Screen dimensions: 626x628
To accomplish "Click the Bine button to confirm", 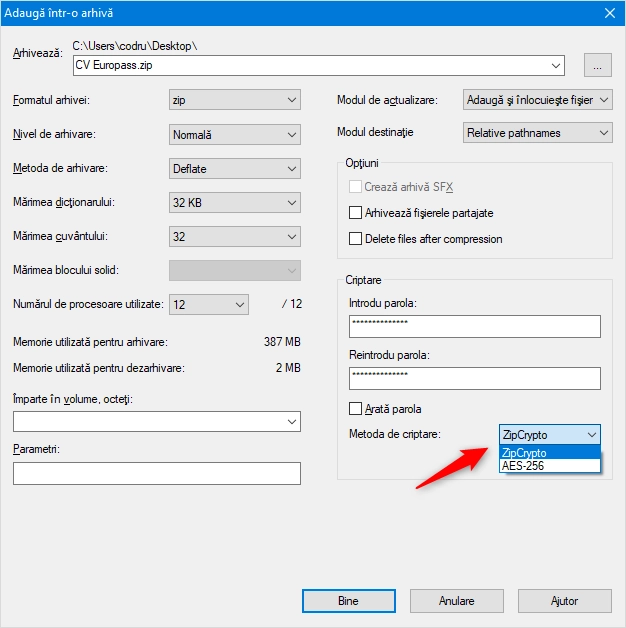I will (x=348, y=601).
